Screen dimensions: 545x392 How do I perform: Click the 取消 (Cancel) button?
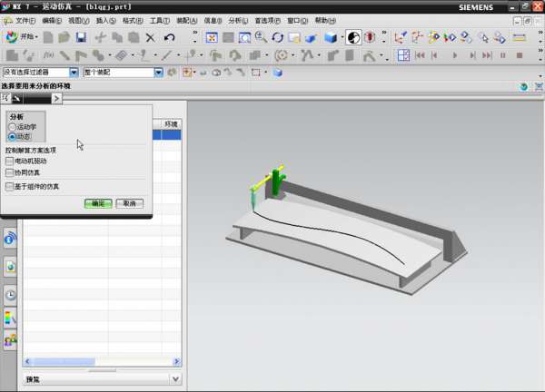click(130, 203)
